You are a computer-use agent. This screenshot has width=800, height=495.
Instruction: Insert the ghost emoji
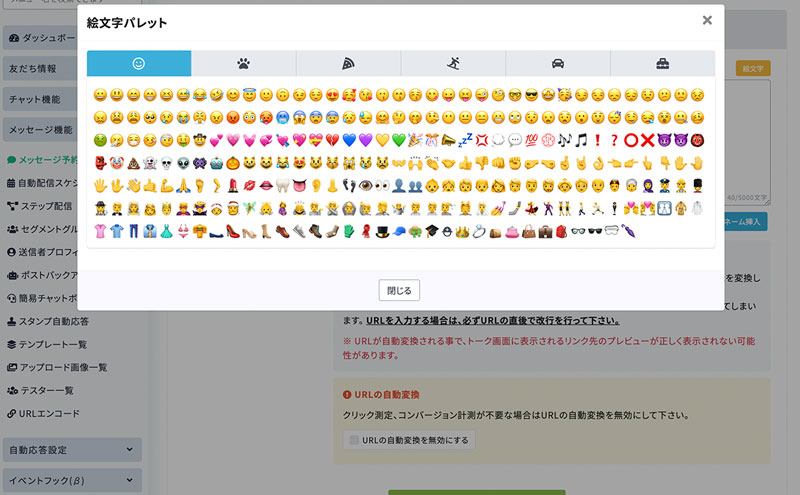coord(150,163)
